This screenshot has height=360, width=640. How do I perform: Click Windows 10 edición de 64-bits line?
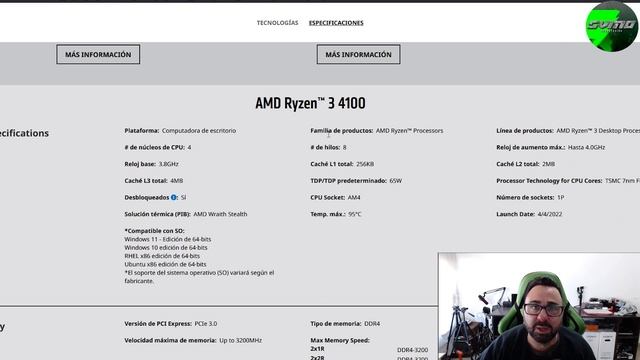point(166,248)
